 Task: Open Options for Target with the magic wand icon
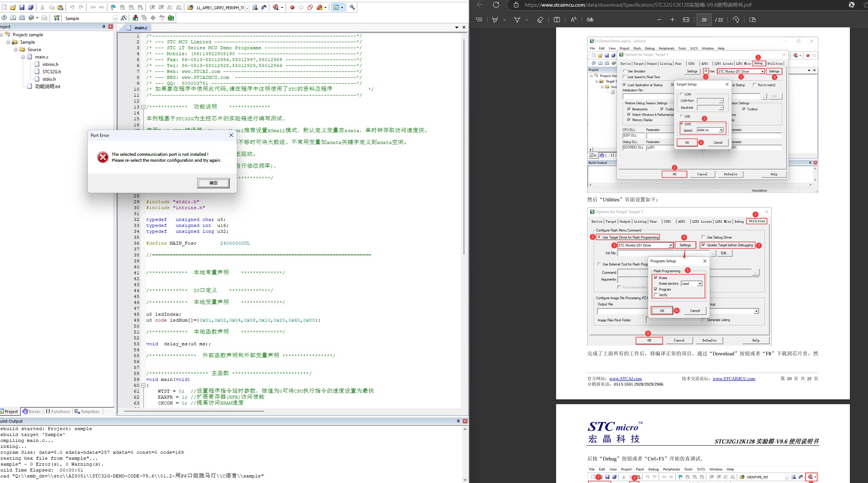point(124,18)
